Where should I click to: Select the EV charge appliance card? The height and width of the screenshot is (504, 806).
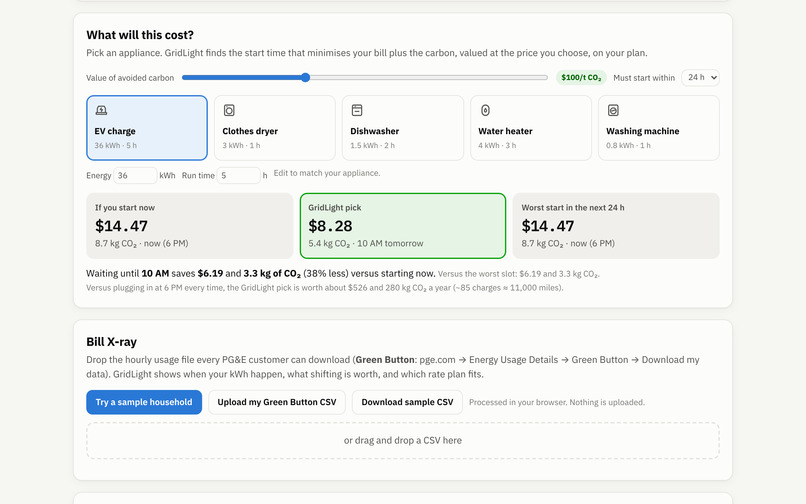click(147, 128)
